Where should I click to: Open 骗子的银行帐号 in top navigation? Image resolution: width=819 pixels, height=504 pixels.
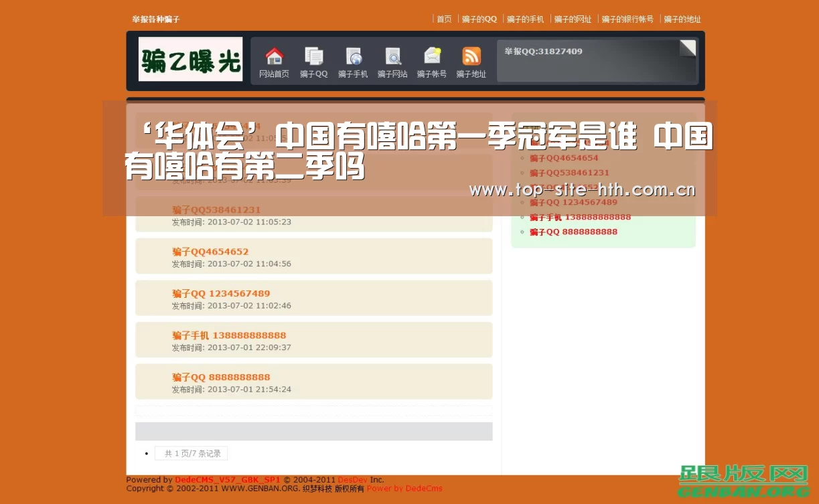coord(627,19)
